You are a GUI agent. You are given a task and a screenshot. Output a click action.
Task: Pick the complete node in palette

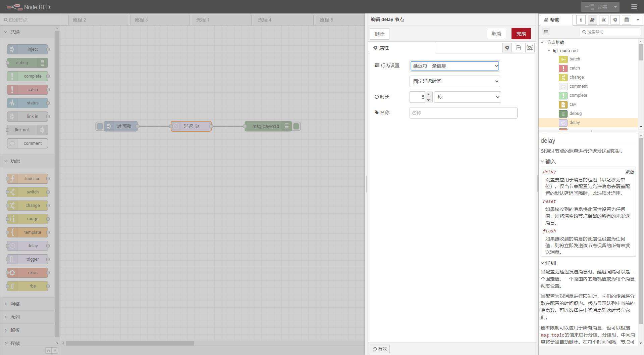point(28,76)
